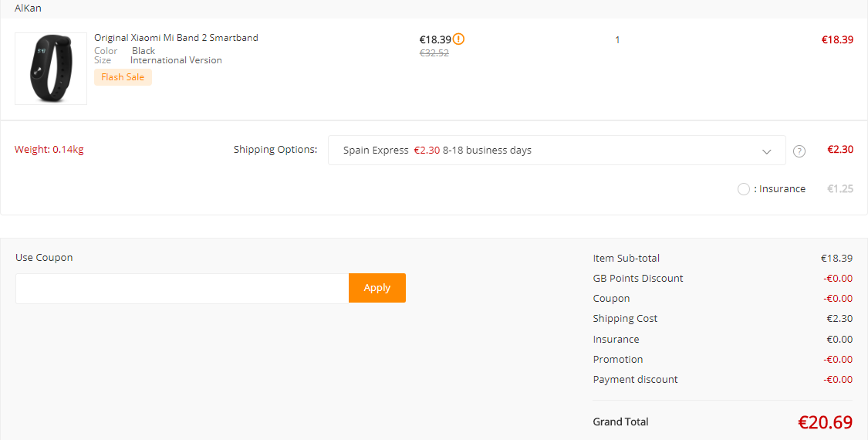Click the item quantity value 1
This screenshot has height=440, width=868.
[x=617, y=40]
